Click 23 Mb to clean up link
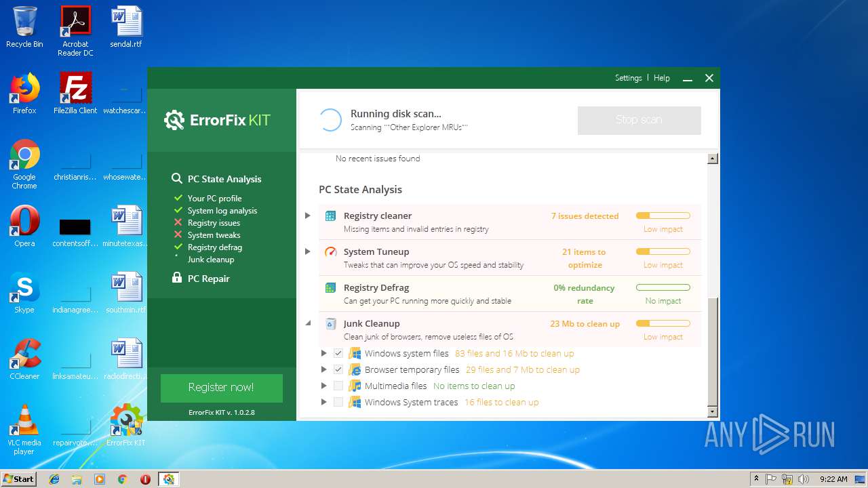Viewport: 868px width, 488px height. coord(585,324)
